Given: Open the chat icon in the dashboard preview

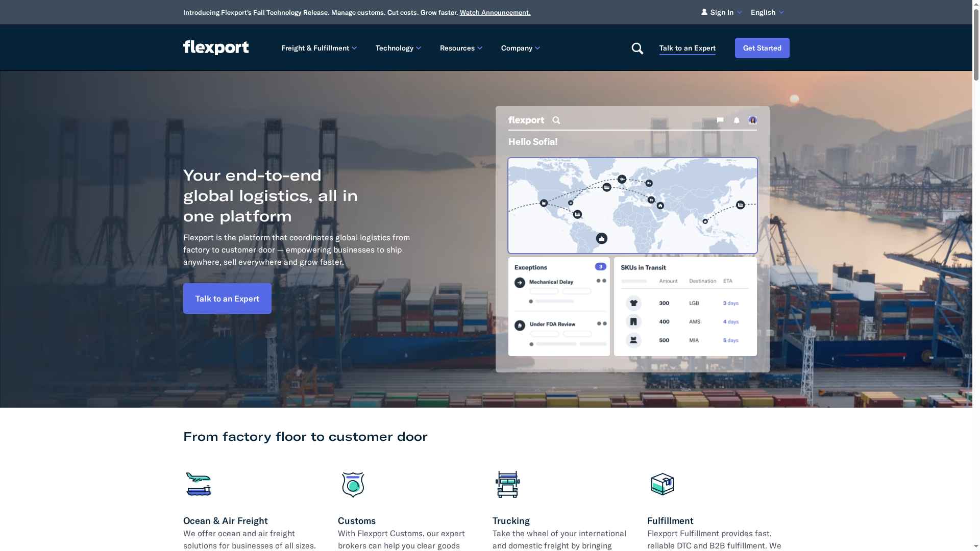Looking at the screenshot, I should [720, 120].
